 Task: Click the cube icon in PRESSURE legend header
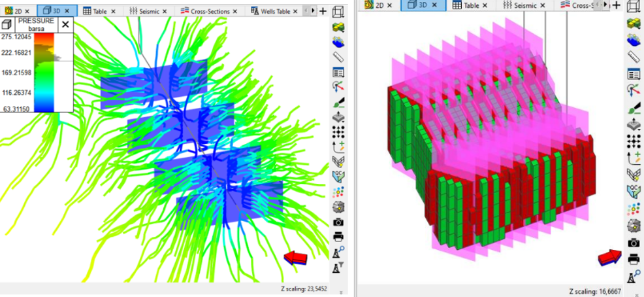point(7,25)
